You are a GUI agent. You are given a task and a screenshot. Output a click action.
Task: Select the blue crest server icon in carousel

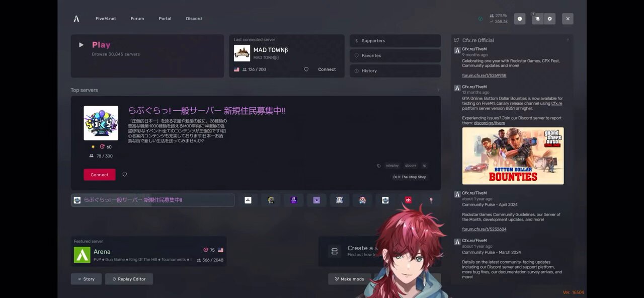385,200
